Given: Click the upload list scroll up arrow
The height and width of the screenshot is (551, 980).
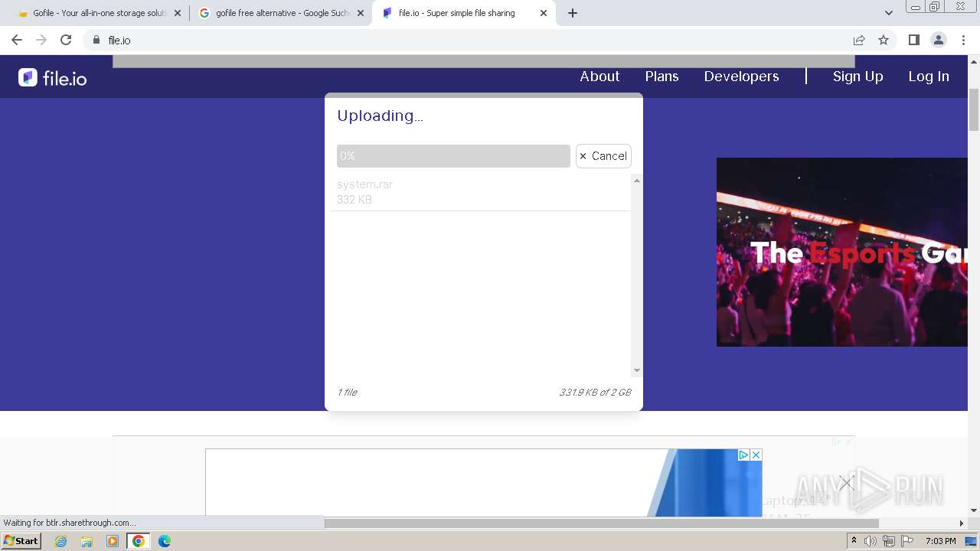Looking at the screenshot, I should coord(636,181).
